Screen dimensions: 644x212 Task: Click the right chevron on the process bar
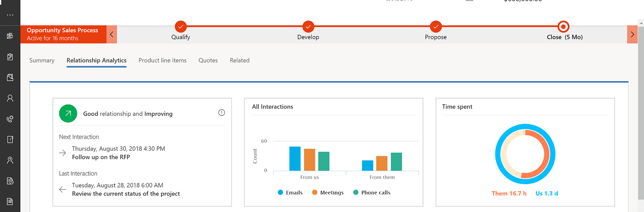pos(632,34)
